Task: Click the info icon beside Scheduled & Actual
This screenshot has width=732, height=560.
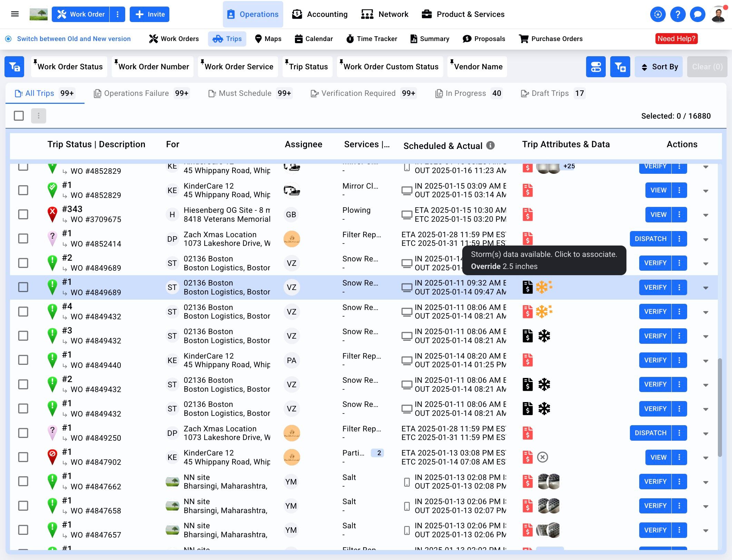Action: 490,146
